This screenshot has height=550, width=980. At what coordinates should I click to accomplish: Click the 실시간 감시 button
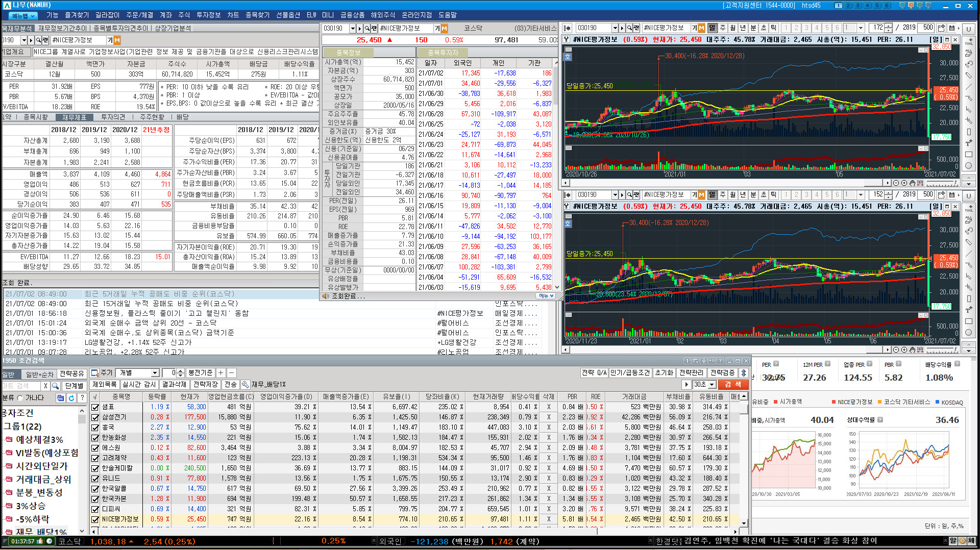click(139, 385)
